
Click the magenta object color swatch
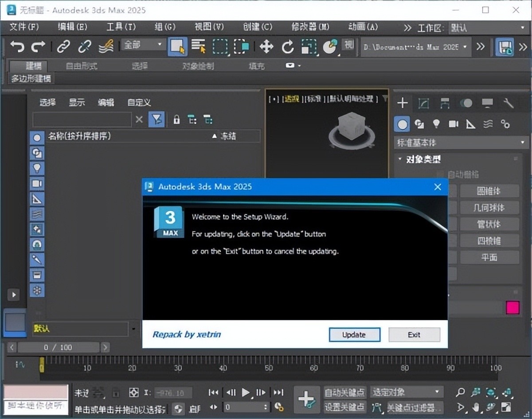[512, 308]
